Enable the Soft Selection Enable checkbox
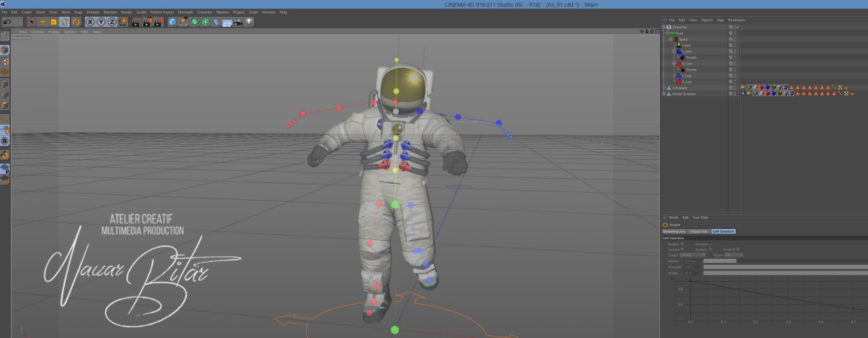 pyautogui.click(x=682, y=244)
